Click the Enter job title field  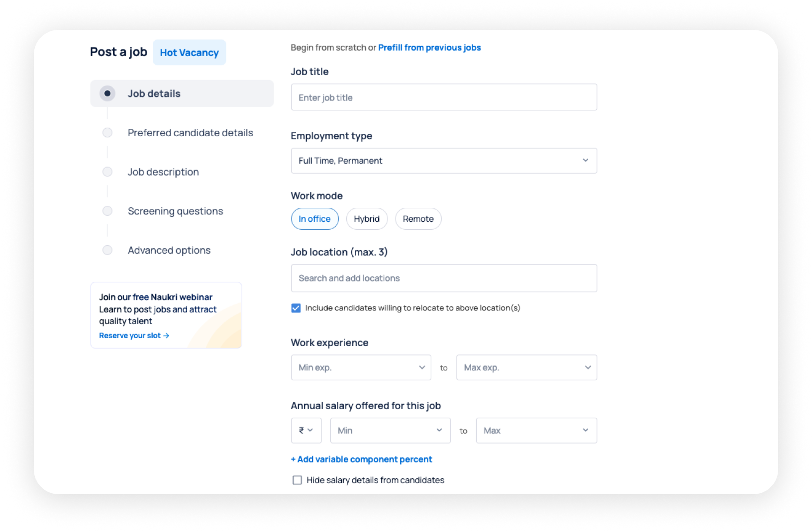443,97
